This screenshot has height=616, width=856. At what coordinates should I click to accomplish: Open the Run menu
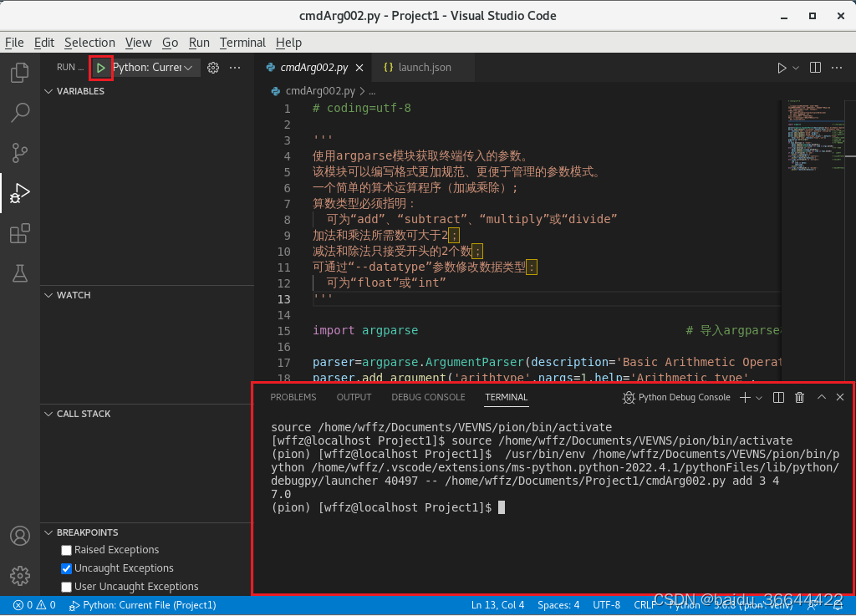click(199, 43)
